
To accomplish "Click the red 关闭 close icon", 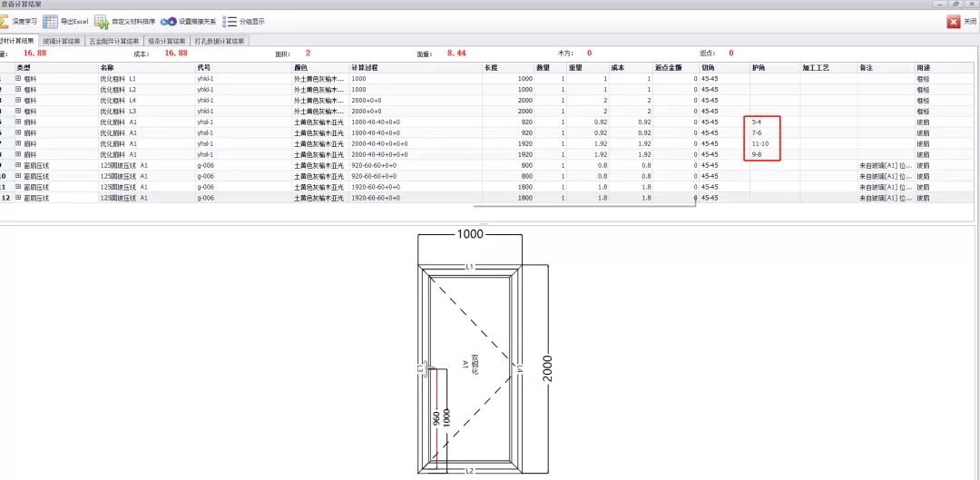I will point(954,21).
